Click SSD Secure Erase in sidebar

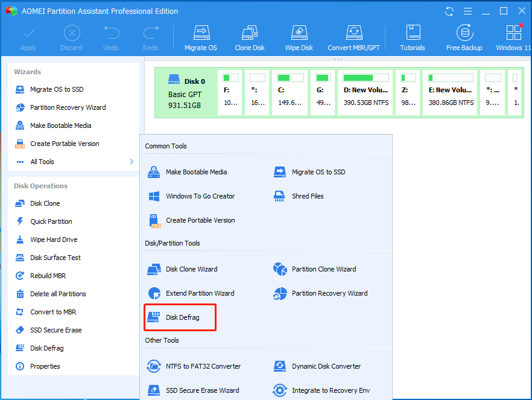(x=55, y=330)
